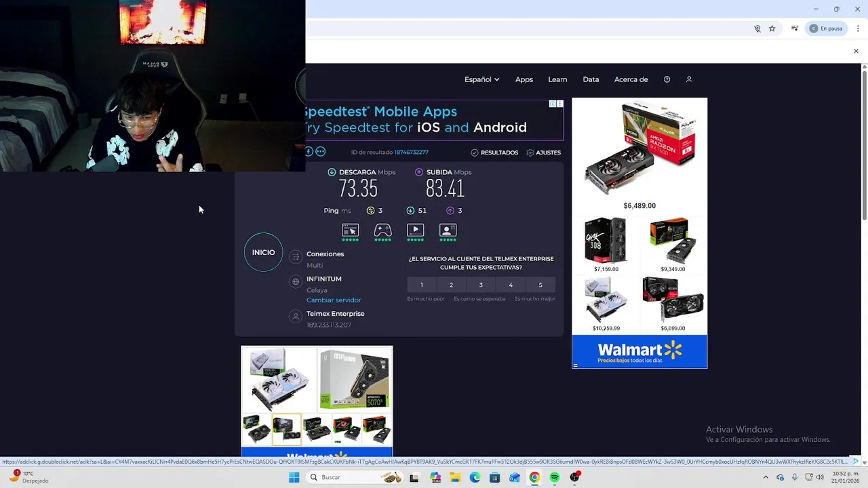
Task: Click the $10,259.99 graphics card ad
Action: (x=606, y=304)
